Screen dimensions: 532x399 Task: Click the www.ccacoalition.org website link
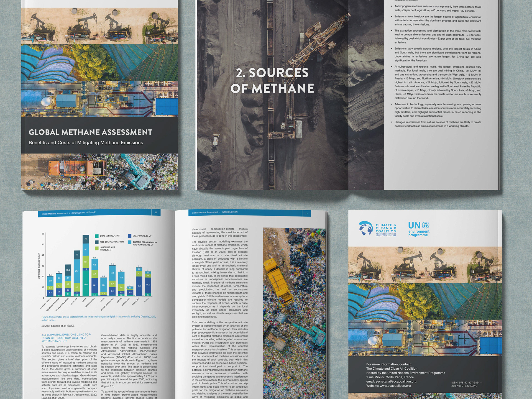(395, 386)
